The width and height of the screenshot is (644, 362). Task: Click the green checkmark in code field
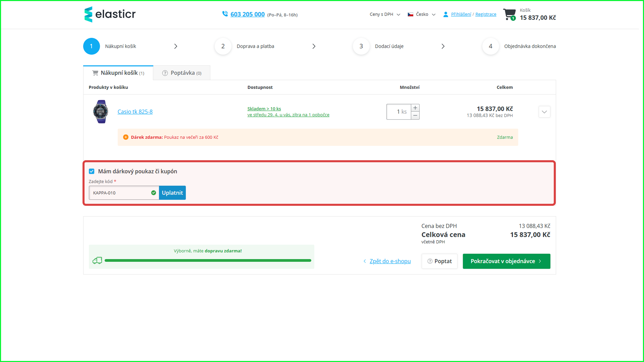(x=153, y=193)
